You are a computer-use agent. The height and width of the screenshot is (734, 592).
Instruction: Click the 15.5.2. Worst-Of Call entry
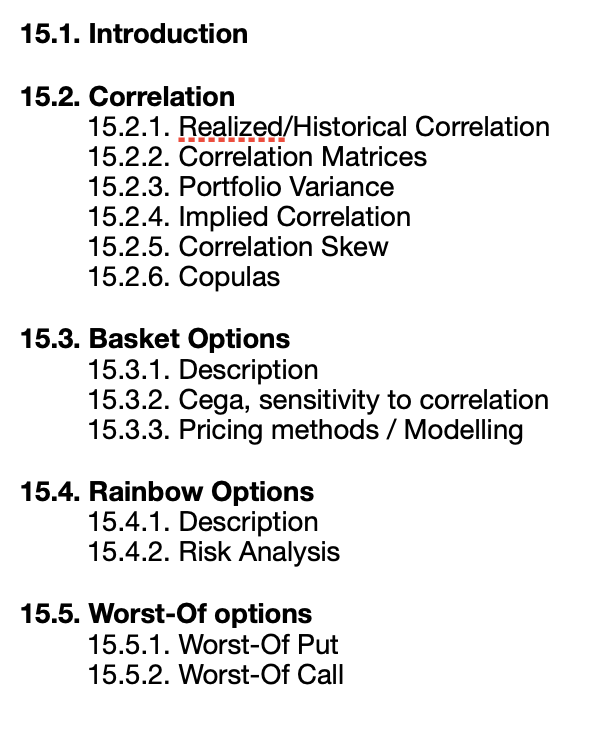click(216, 675)
